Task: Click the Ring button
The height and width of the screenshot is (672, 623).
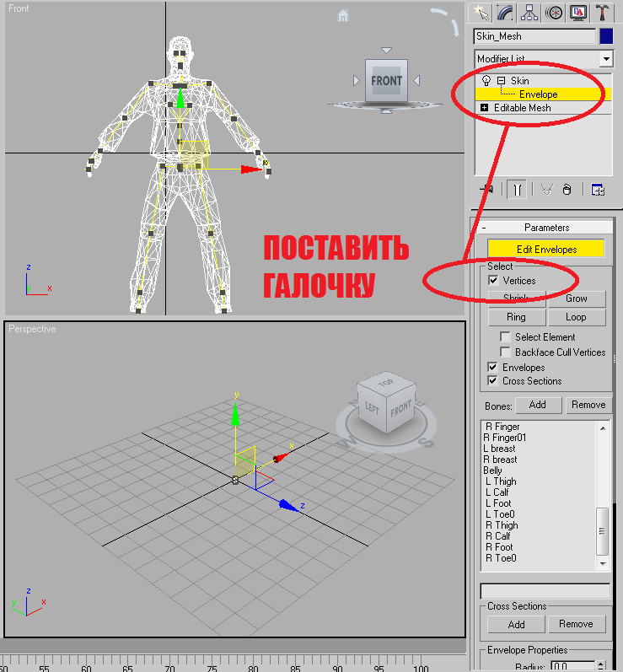Action: point(516,317)
